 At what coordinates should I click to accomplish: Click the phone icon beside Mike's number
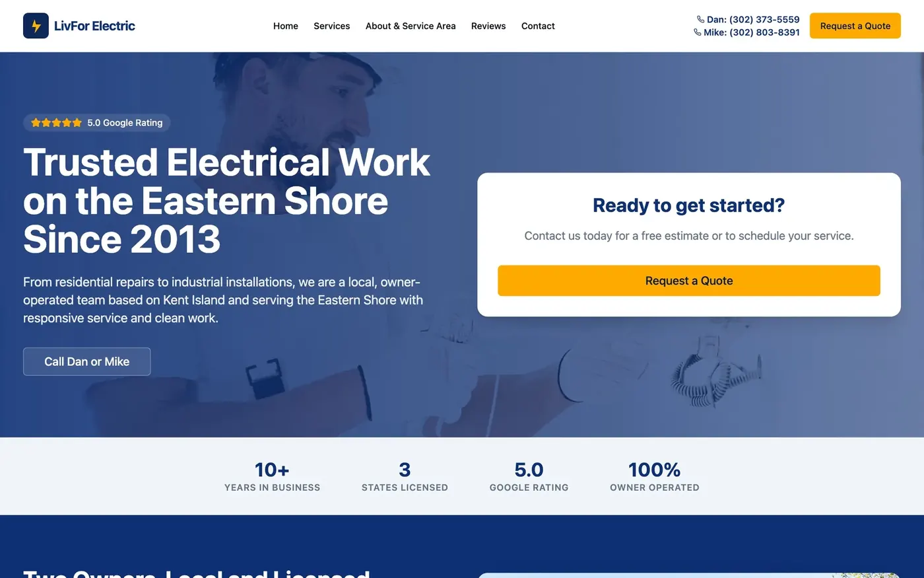pyautogui.click(x=698, y=32)
